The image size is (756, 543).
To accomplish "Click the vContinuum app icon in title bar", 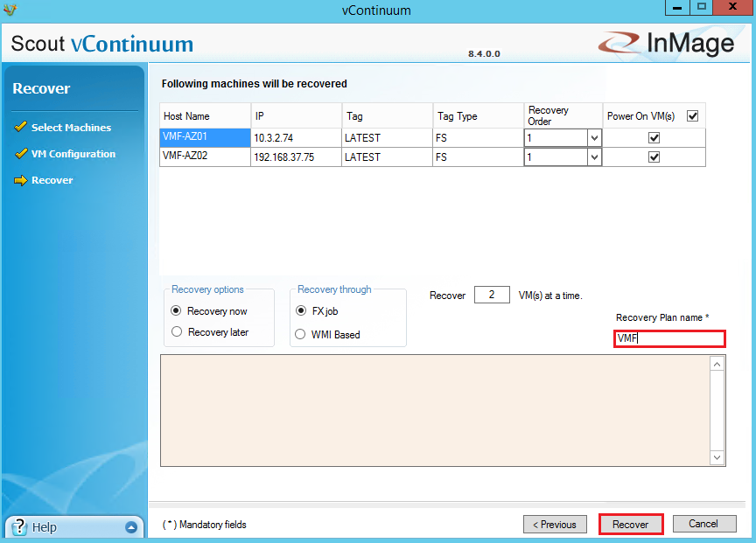I will click(10, 10).
